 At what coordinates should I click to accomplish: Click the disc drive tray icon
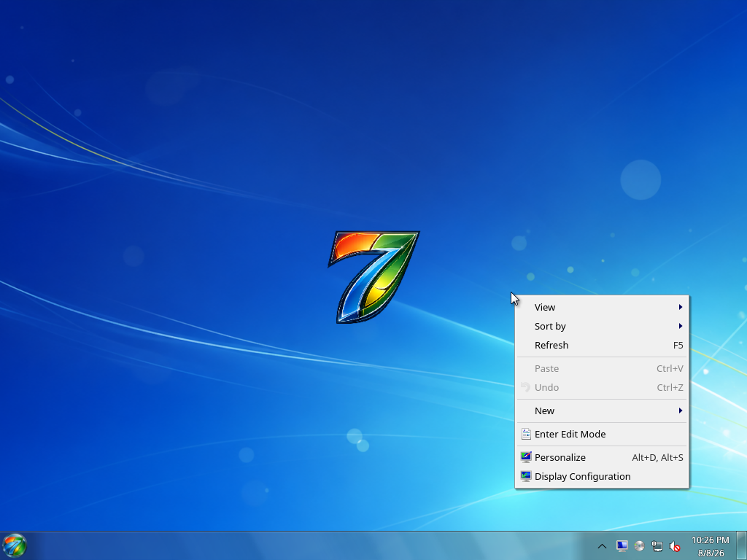(639, 546)
